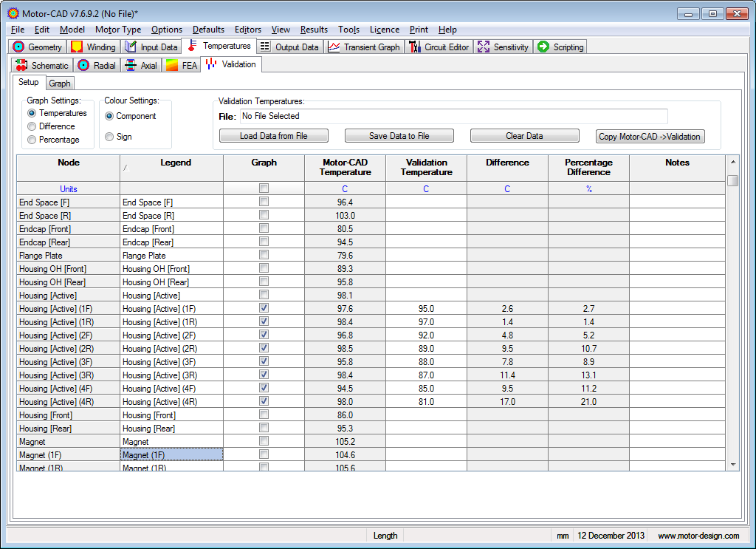The height and width of the screenshot is (549, 756).
Task: Select the Transient Graph icon
Action: point(334,47)
